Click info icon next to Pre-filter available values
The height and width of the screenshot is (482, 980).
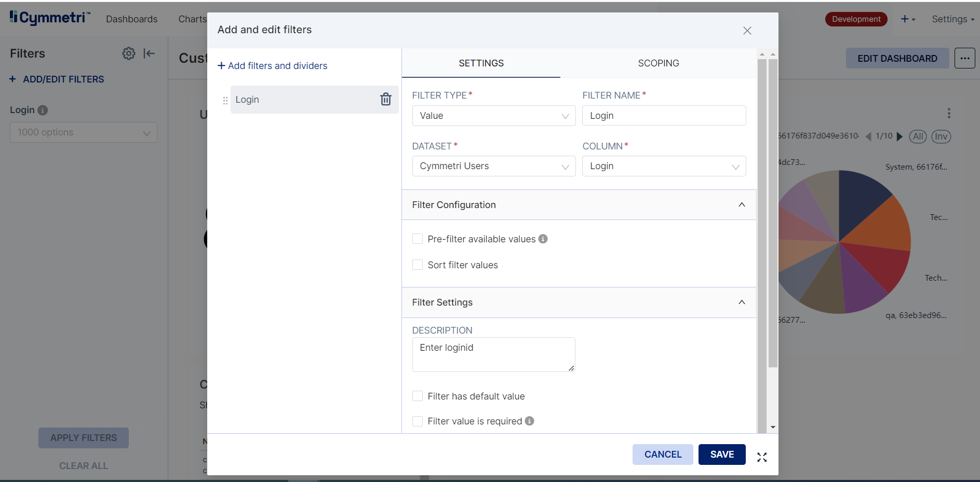point(543,239)
